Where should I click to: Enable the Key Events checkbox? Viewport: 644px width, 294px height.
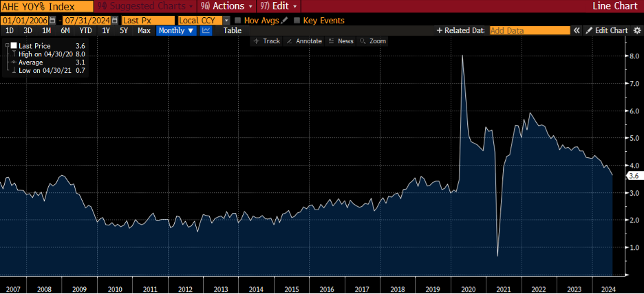pos(297,21)
